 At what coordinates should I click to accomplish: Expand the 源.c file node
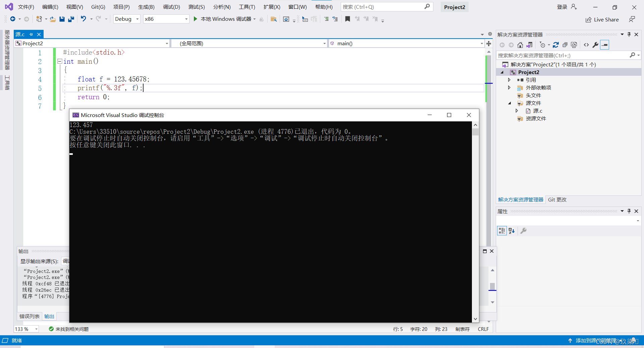tap(517, 111)
